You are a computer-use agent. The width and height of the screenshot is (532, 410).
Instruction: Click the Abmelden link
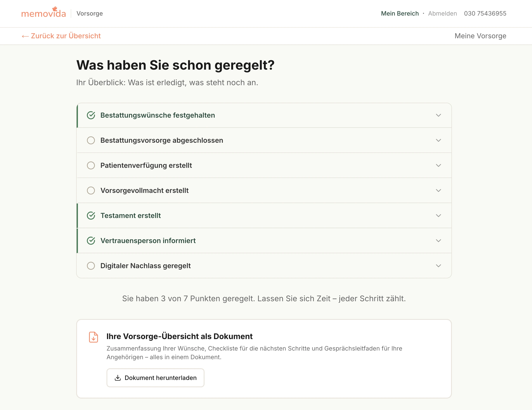[x=442, y=14]
